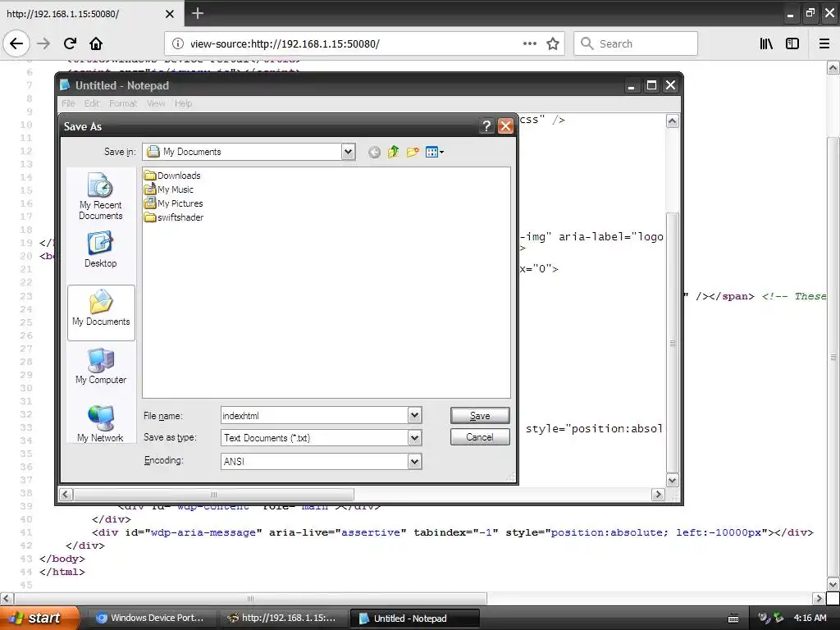The image size is (840, 630).
Task: Go to the Firefox home page icon
Action: coord(96,43)
